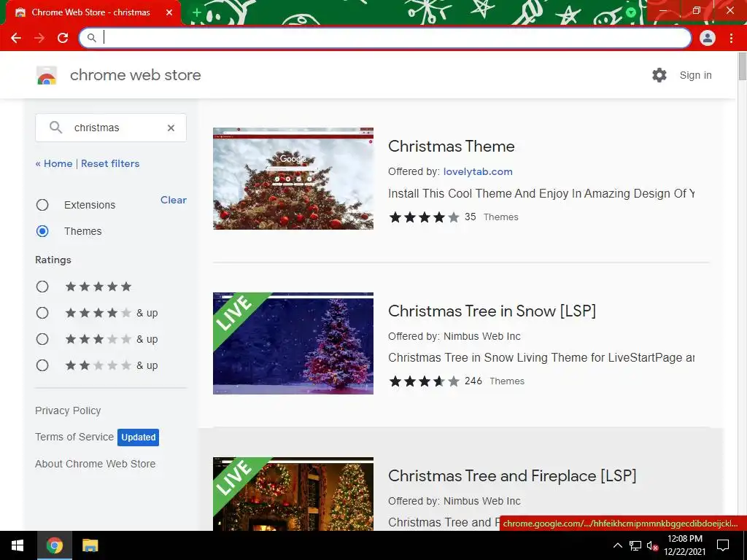Filter by four stars & up
The width and height of the screenshot is (747, 560).
click(x=42, y=313)
